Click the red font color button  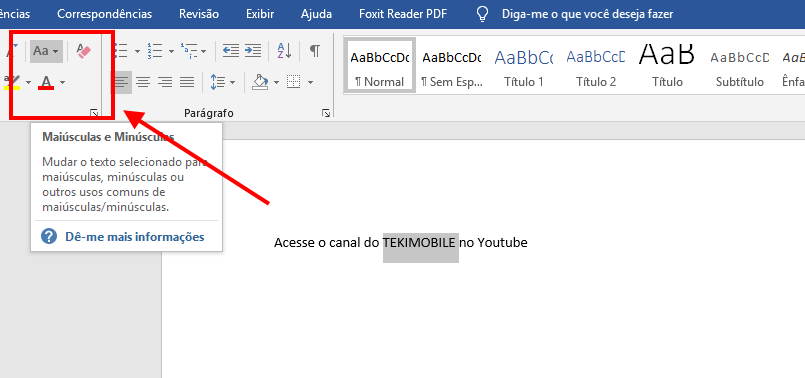click(46, 83)
